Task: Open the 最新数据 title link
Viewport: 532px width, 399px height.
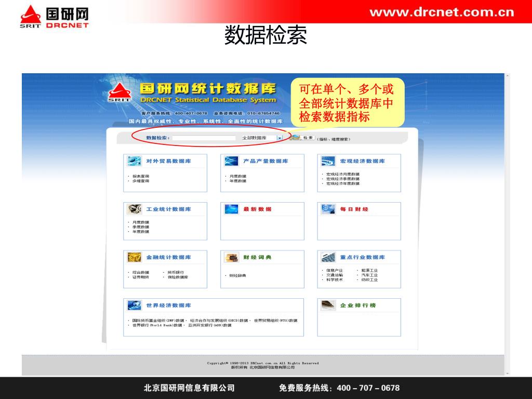Action: [257, 209]
